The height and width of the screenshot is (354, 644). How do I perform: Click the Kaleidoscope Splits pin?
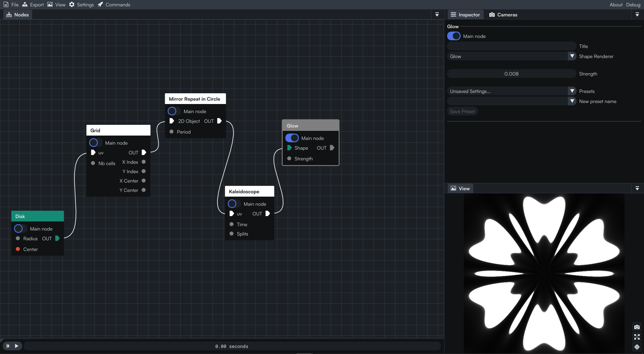231,234
